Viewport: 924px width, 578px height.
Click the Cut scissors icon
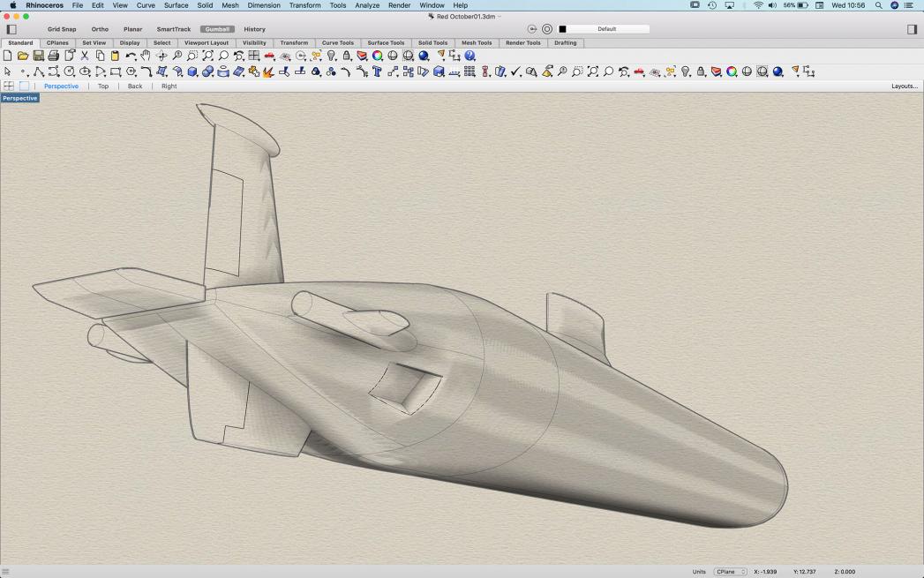pos(85,56)
